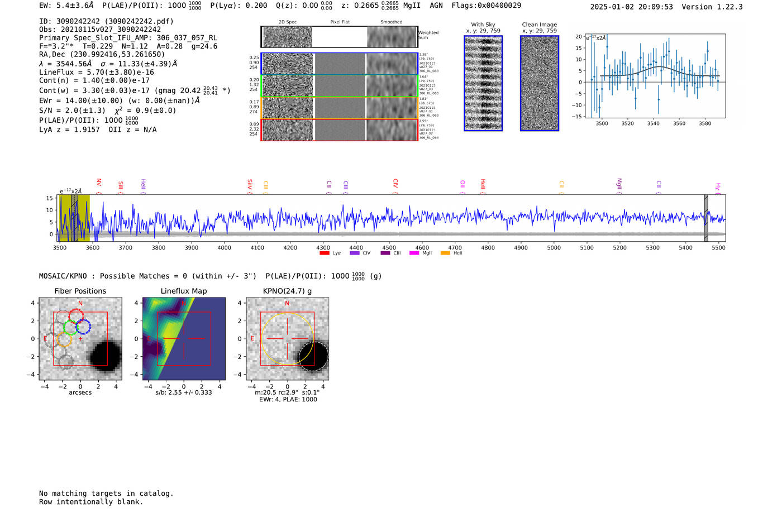782x532 pixels.
Task: Click the red Lyα legend swatch
Action: tap(324, 253)
